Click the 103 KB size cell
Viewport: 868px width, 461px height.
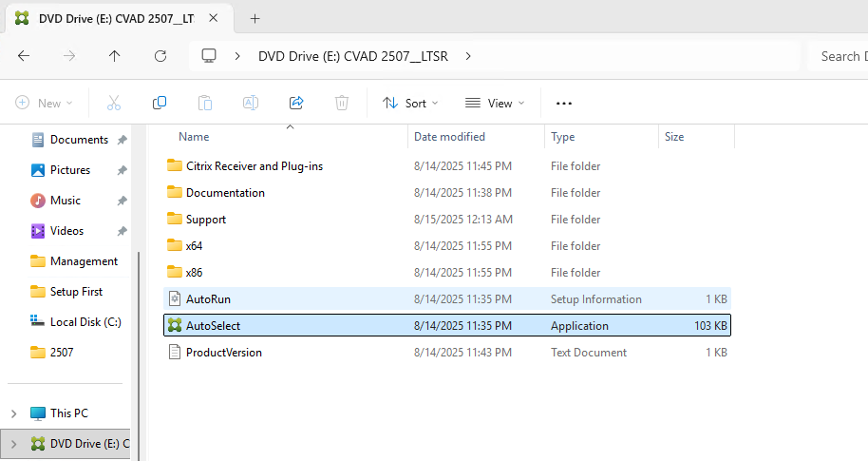click(x=710, y=326)
